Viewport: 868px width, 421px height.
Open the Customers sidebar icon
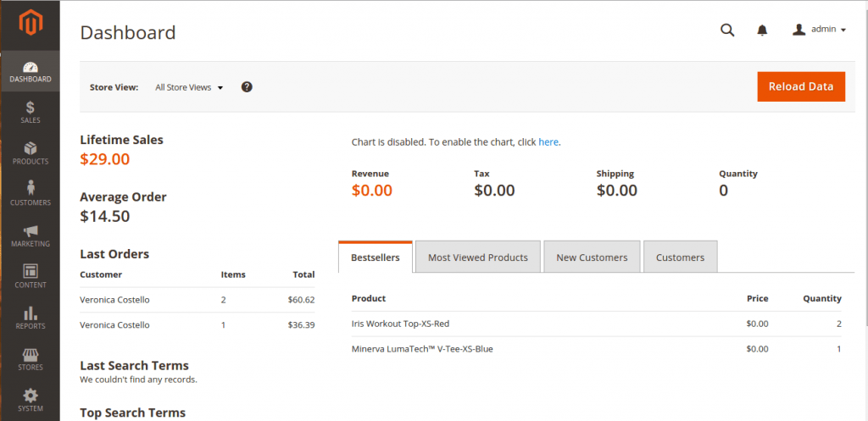pyautogui.click(x=31, y=187)
